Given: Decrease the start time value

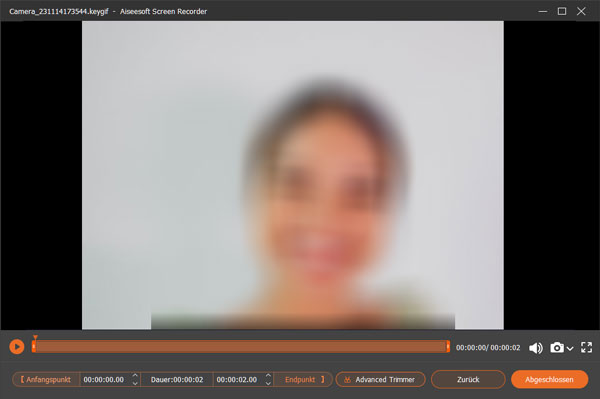Looking at the screenshot, I should [135, 383].
